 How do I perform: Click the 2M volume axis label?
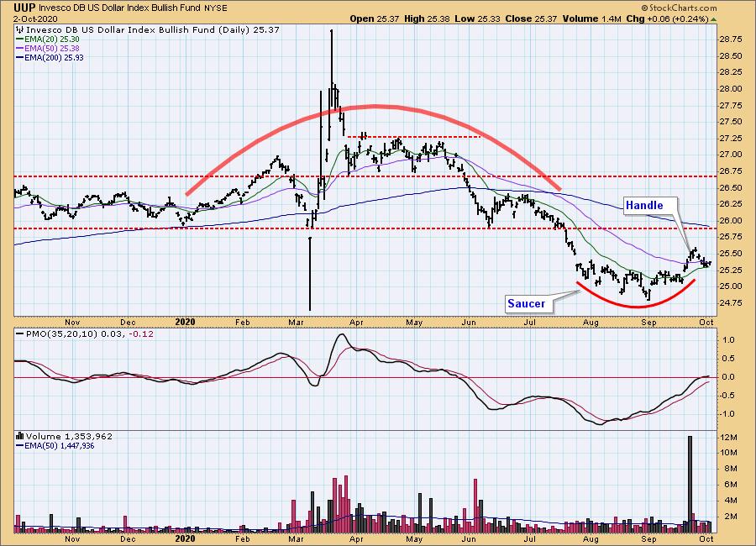click(x=731, y=517)
